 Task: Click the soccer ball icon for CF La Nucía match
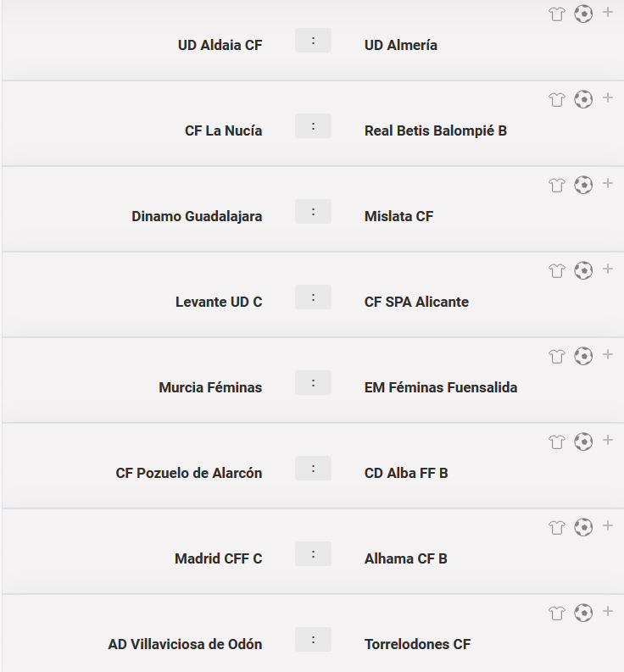tap(583, 99)
